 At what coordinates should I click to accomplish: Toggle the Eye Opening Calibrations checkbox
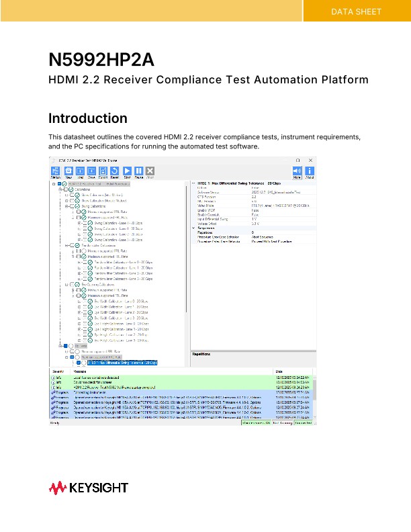tap(72, 284)
